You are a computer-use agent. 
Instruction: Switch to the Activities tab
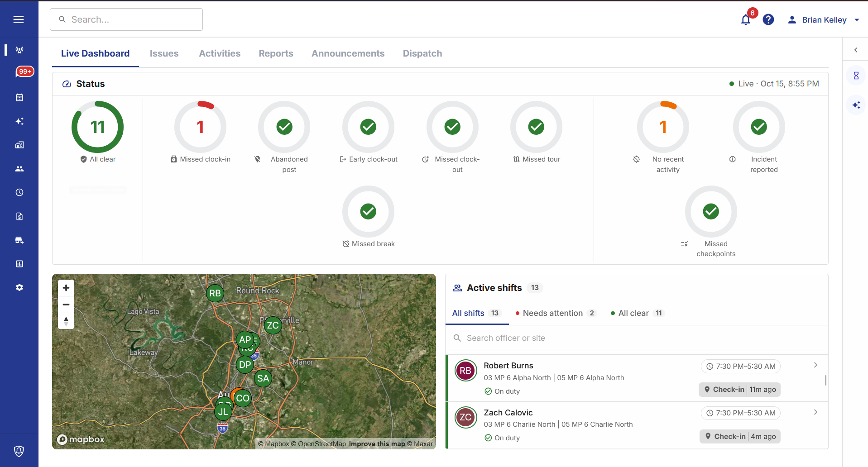(x=220, y=53)
